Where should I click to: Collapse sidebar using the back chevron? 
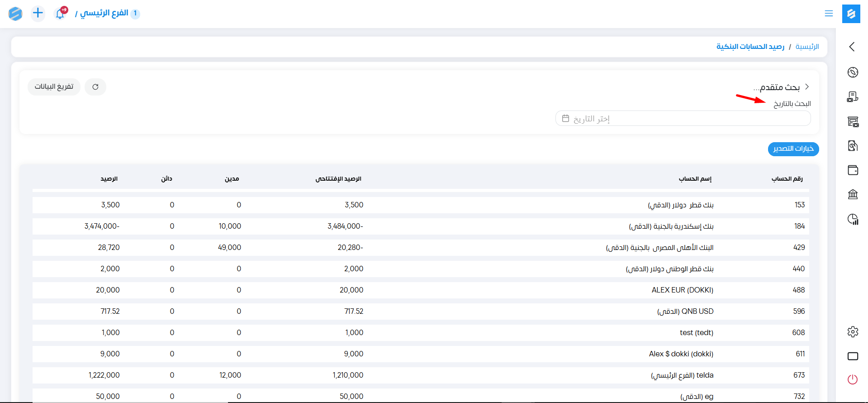coord(852,47)
